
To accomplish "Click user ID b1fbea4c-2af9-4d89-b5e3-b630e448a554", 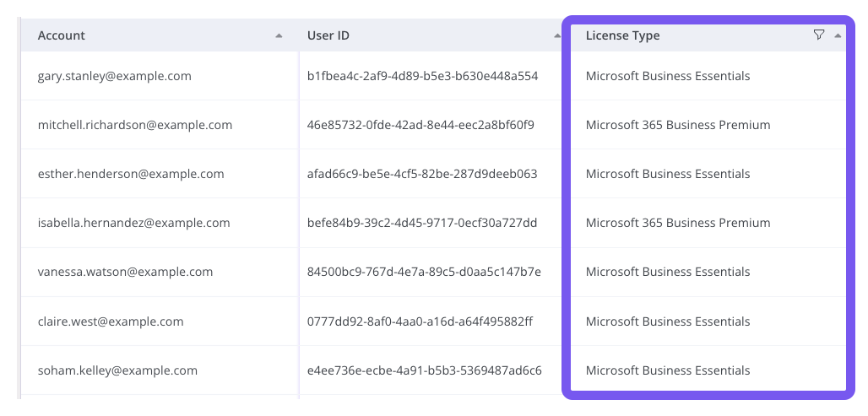I will click(422, 76).
